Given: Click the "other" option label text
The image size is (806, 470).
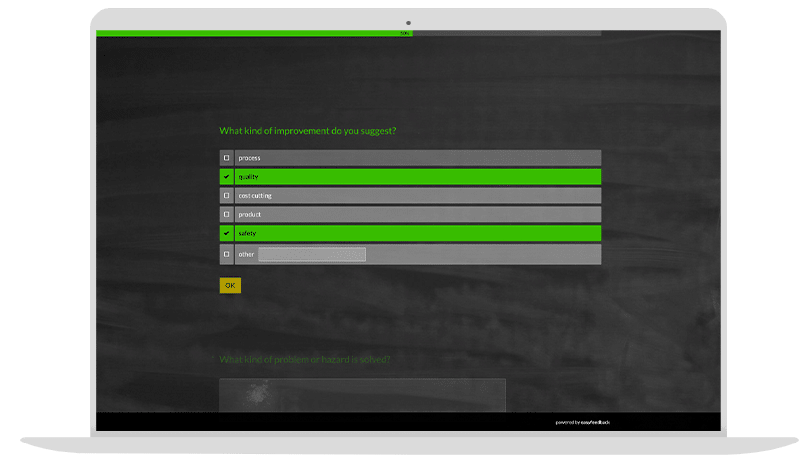Looking at the screenshot, I should [246, 254].
